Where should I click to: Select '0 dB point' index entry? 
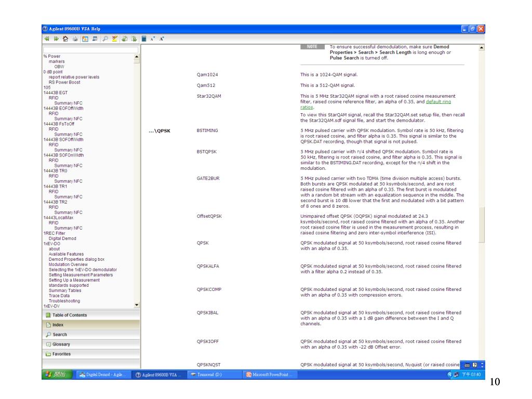[53, 72]
